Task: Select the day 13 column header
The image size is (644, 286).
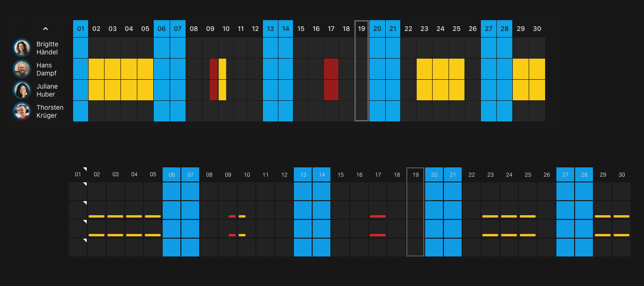Action: click(x=270, y=29)
